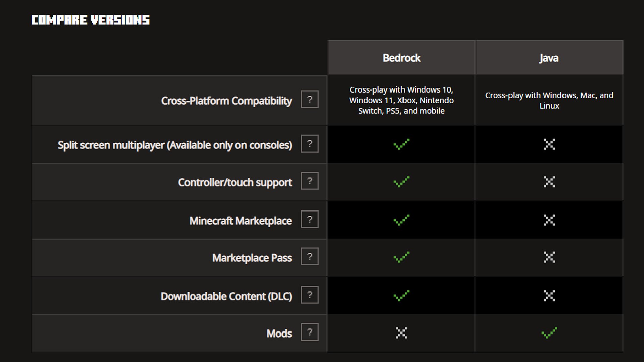Click Java cross for Controller/touch support
Viewport: 644px width, 362px height.
[x=549, y=182]
